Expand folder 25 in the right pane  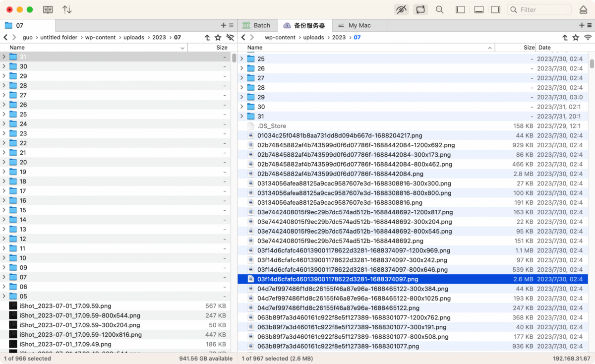242,59
